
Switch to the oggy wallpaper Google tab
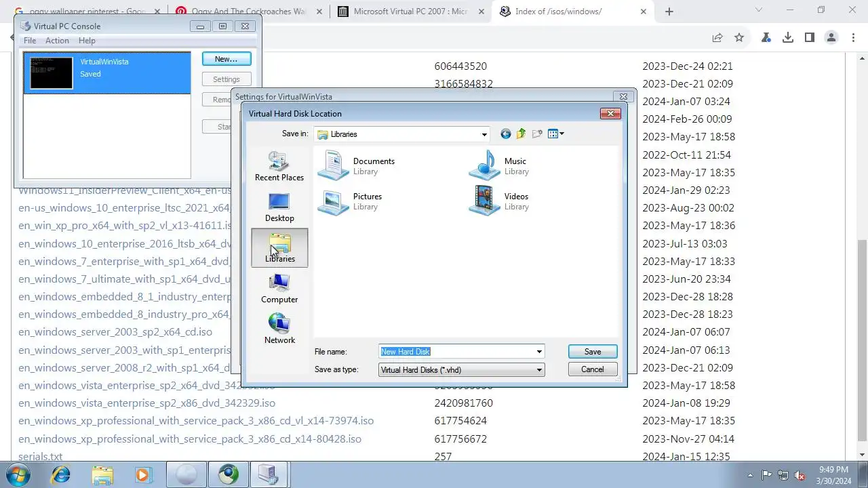coord(86,12)
